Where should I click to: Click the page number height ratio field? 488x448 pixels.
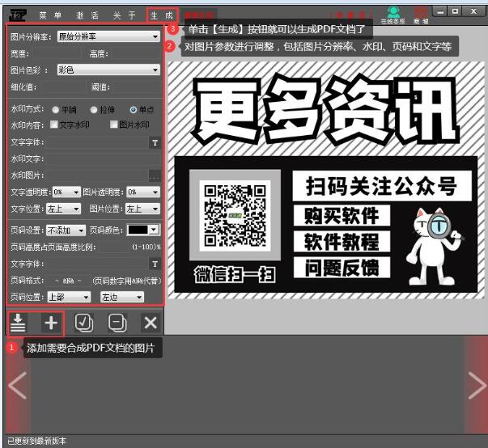(x=113, y=247)
